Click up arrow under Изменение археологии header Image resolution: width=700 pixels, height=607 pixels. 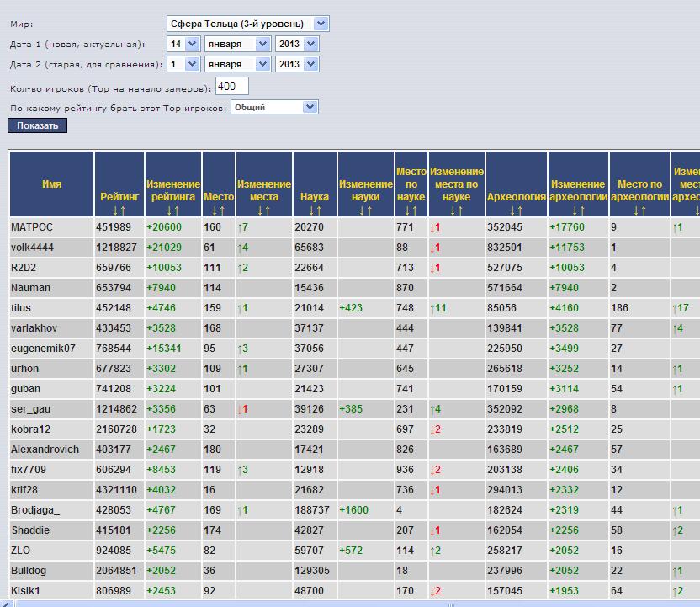(x=582, y=210)
